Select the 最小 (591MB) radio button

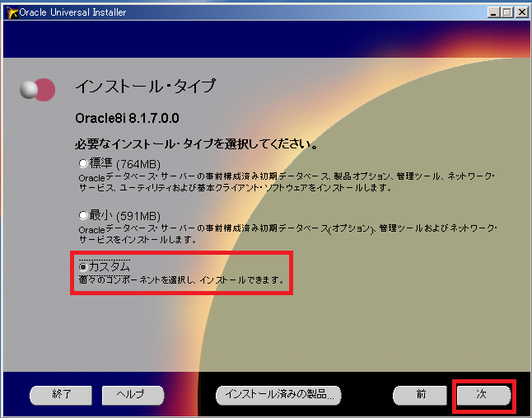coord(83,215)
